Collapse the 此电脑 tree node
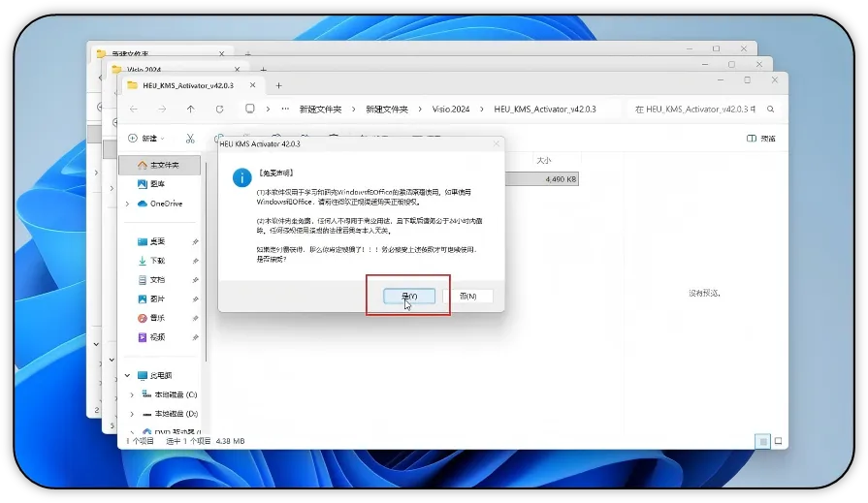Image resolution: width=868 pixels, height=503 pixels. pyautogui.click(x=127, y=376)
